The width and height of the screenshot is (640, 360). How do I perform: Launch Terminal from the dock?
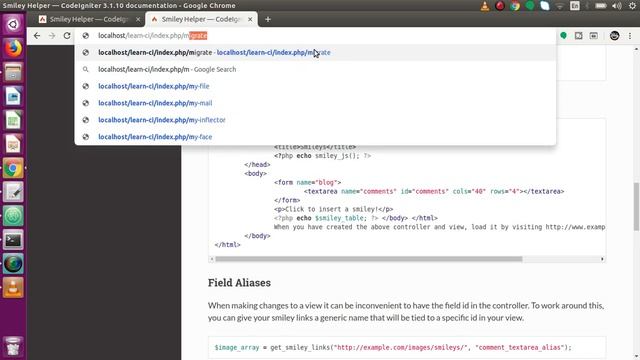coord(13,240)
